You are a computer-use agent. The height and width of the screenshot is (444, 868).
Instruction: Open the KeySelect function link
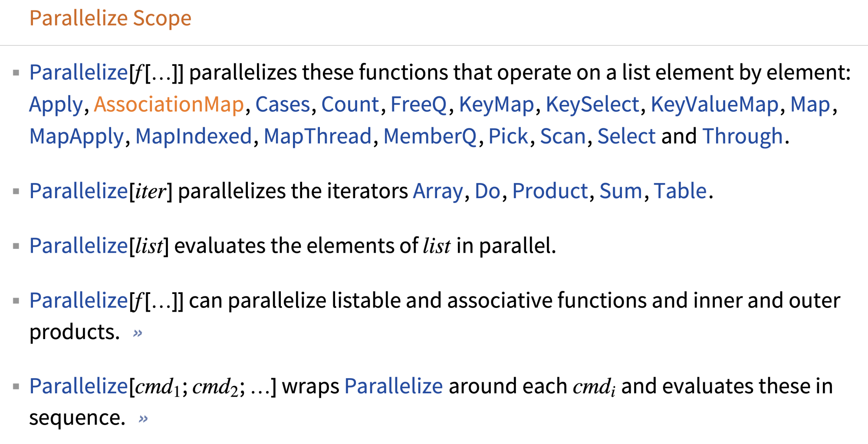click(592, 105)
